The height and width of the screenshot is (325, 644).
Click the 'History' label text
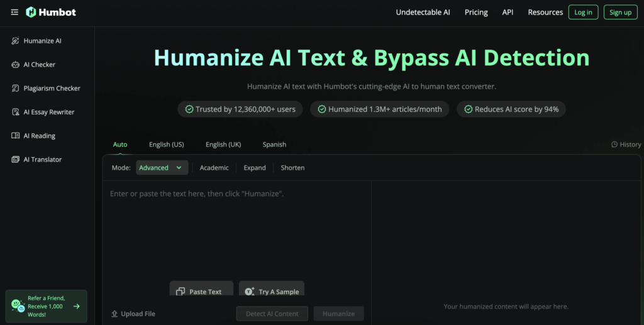(x=630, y=145)
